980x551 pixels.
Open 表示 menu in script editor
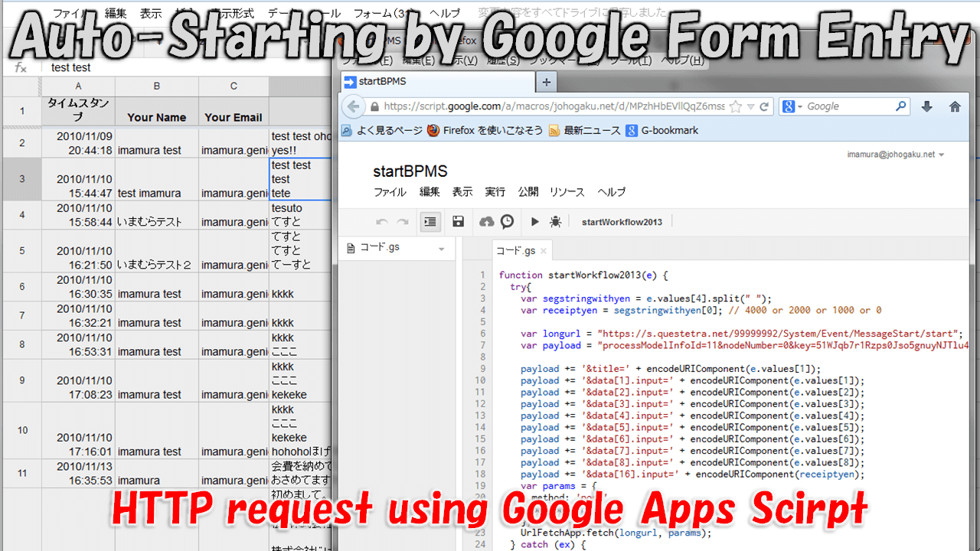462,192
